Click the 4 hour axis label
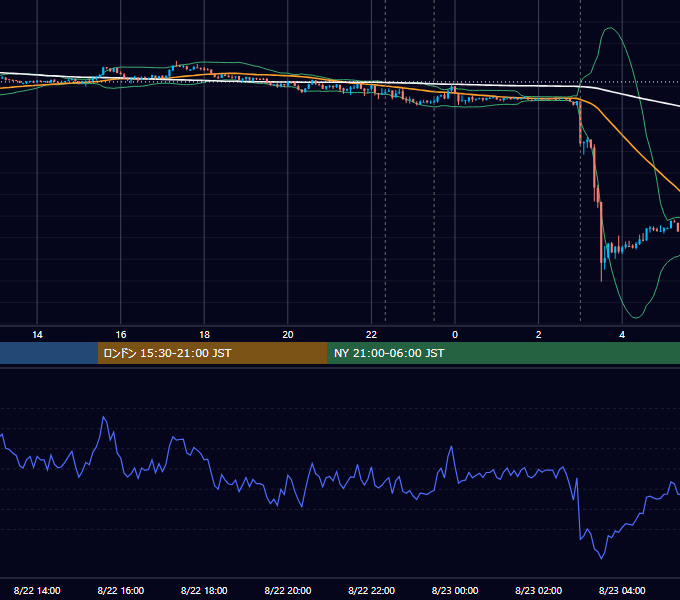The width and height of the screenshot is (680, 600). (622, 335)
